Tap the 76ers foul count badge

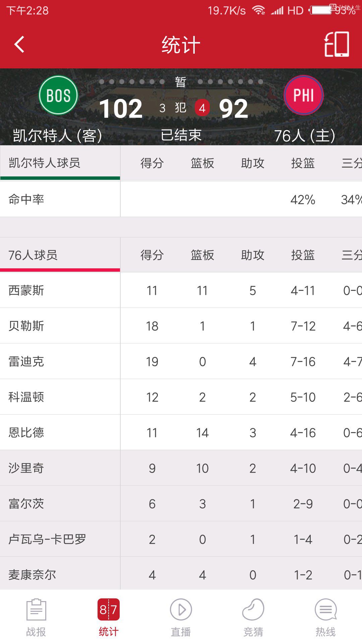coord(202,108)
